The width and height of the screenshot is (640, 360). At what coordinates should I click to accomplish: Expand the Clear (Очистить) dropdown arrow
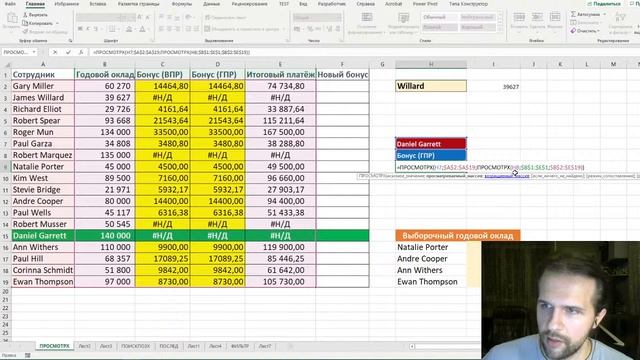pyautogui.click(x=598, y=31)
